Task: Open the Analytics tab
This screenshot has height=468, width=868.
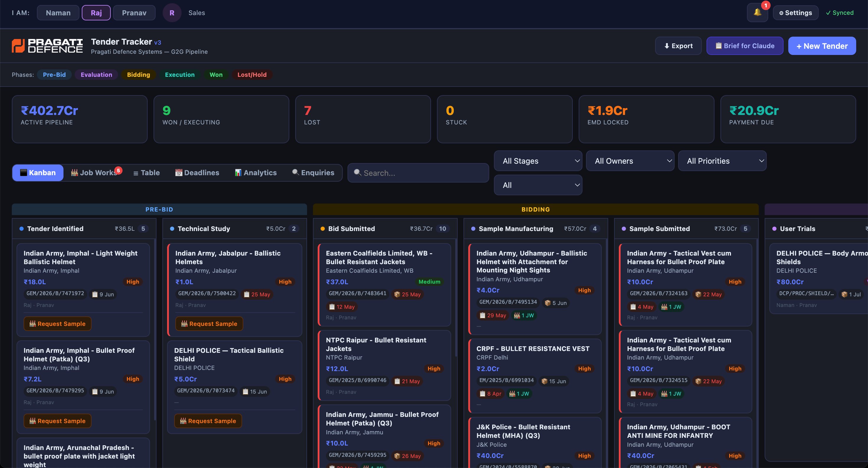Action: click(x=256, y=173)
